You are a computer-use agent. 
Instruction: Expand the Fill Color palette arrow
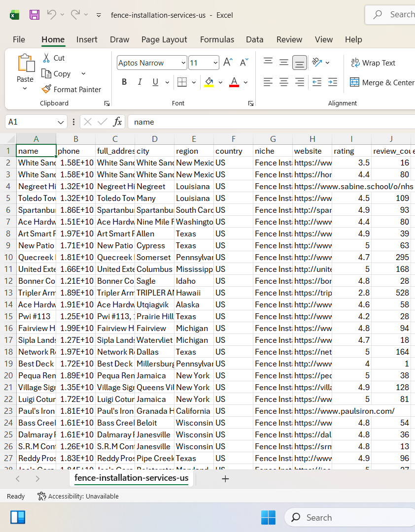[220, 82]
